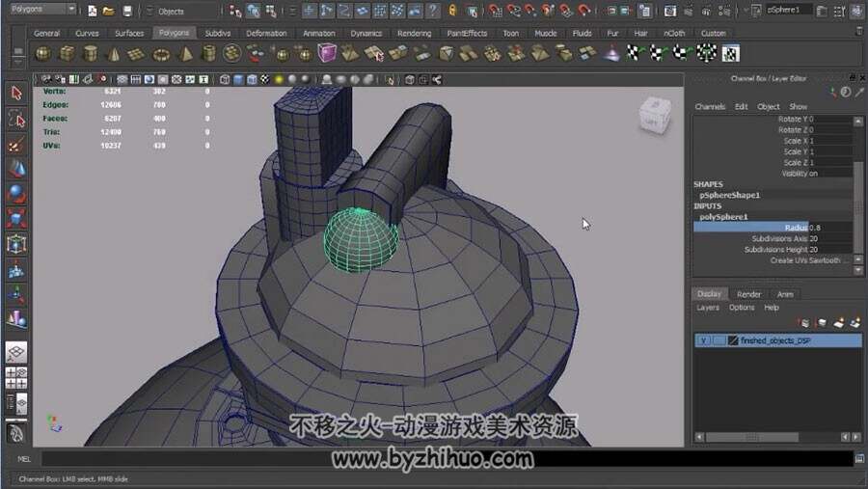
Task: Toggle wireframe cube display in viewport bar
Action: pyautogui.click(x=224, y=80)
